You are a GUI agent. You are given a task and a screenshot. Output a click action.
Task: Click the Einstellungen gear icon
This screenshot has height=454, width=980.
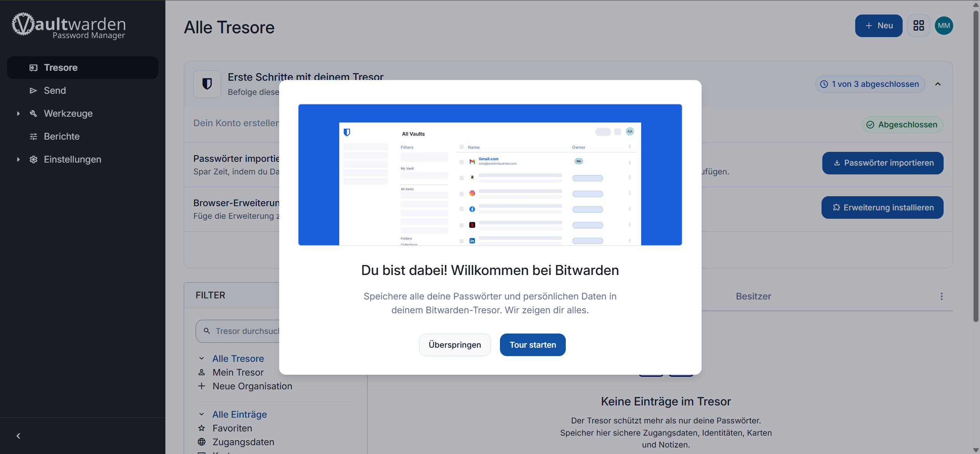point(34,159)
